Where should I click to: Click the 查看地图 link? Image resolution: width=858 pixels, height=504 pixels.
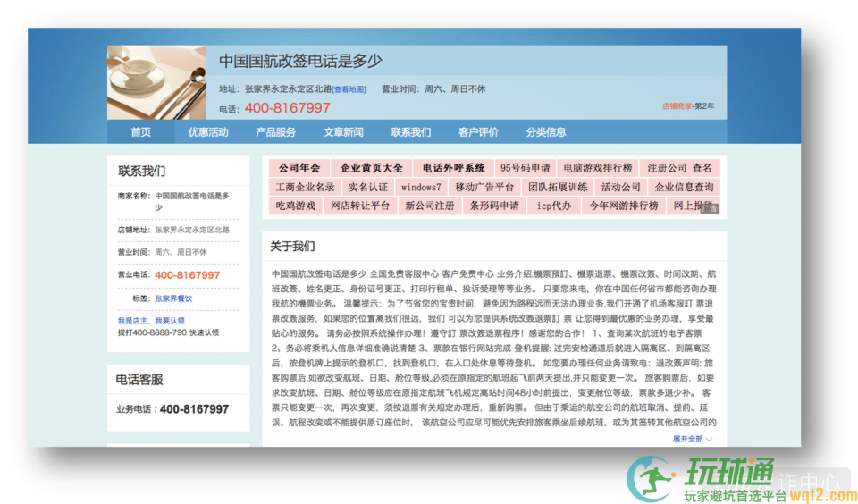(x=349, y=89)
